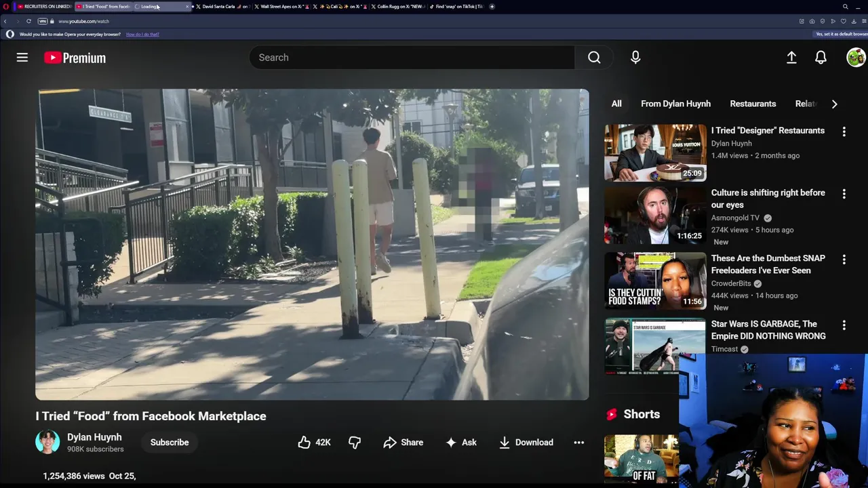Go back in browser history
868x488 pixels.
click(6, 21)
